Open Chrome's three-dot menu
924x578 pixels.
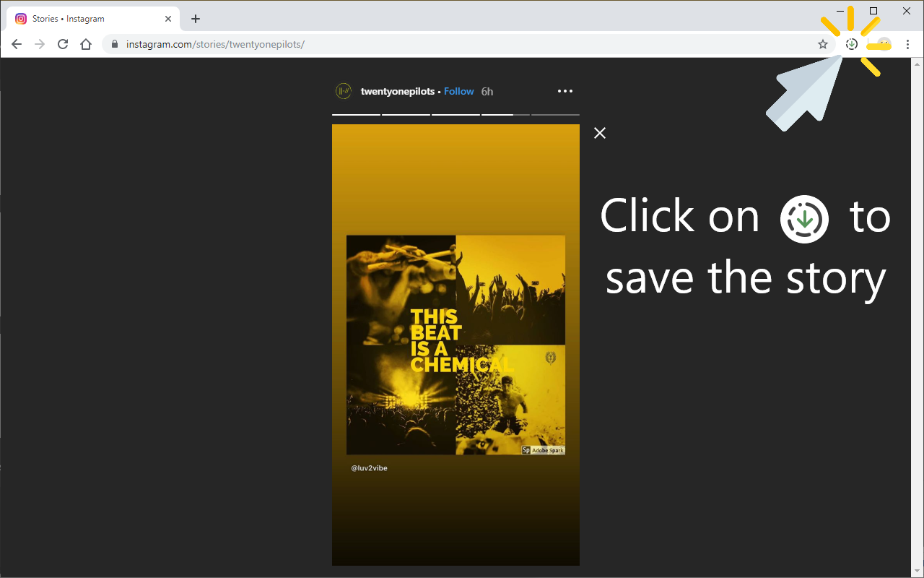click(x=908, y=43)
